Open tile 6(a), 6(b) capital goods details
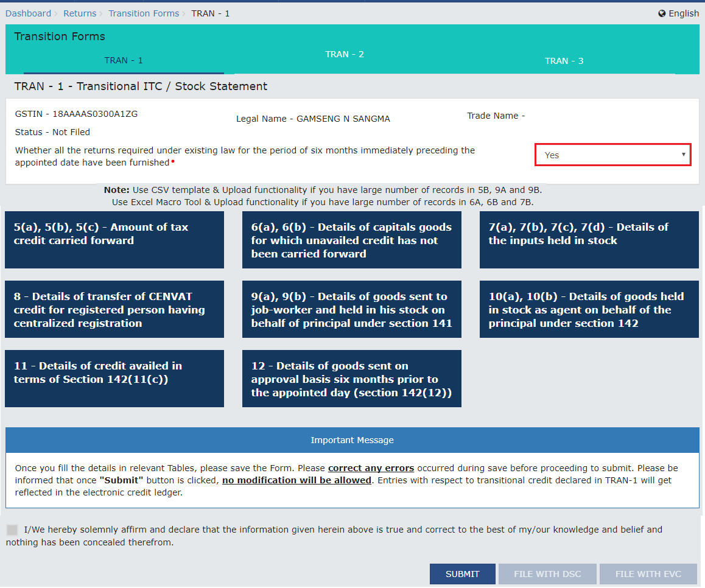 click(x=352, y=240)
